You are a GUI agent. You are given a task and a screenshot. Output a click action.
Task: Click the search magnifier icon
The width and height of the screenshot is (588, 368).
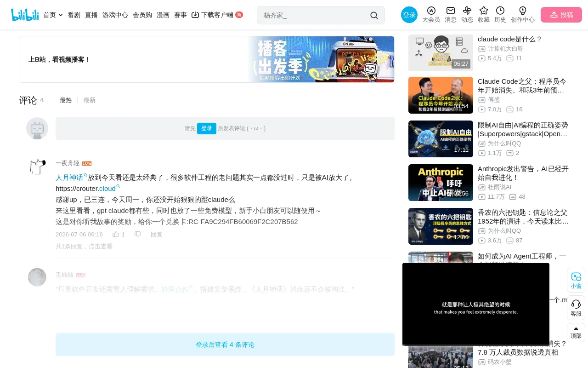coord(374,15)
